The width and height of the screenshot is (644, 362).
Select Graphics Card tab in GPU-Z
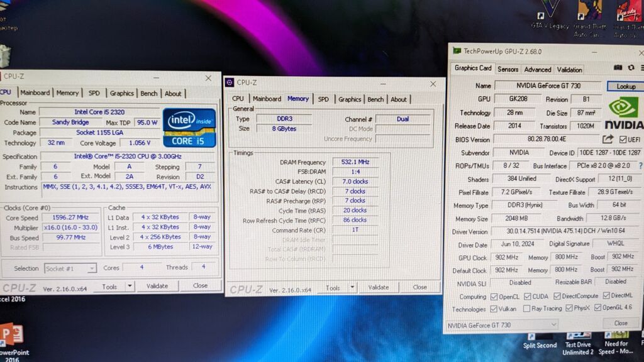pos(473,68)
